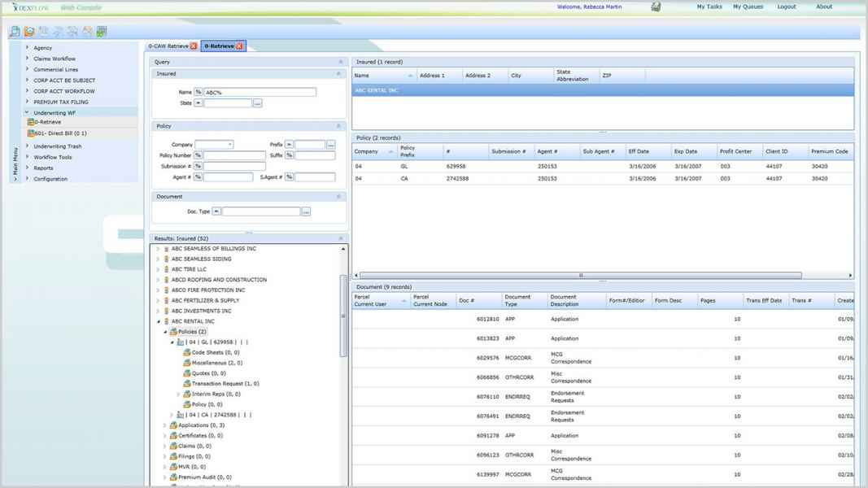The width and height of the screenshot is (868, 488).
Task: Toggle the % operator beside Policy Number
Action: 198,155
